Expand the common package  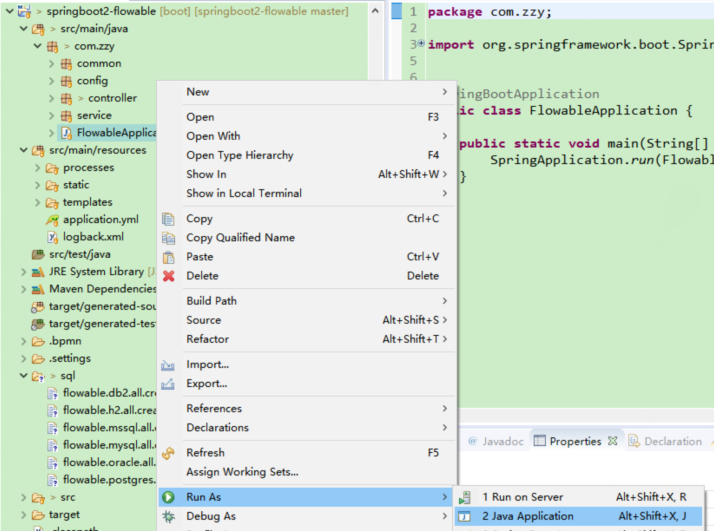51,64
